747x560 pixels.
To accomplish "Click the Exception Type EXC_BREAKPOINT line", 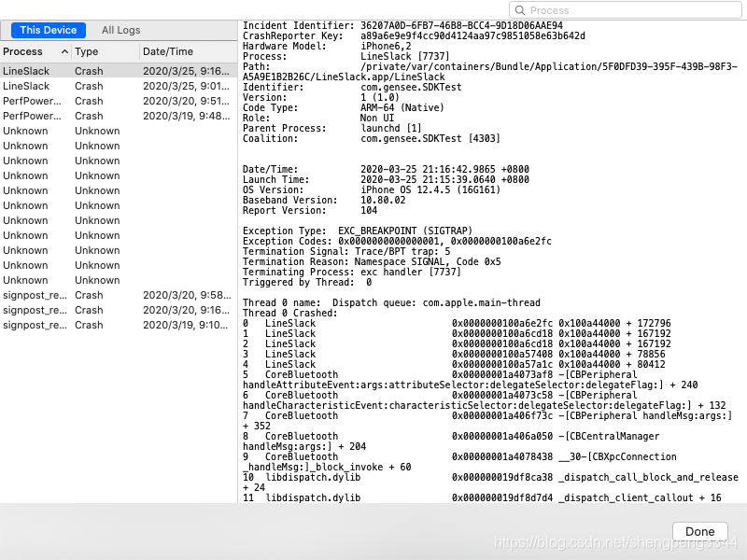I will (358, 231).
